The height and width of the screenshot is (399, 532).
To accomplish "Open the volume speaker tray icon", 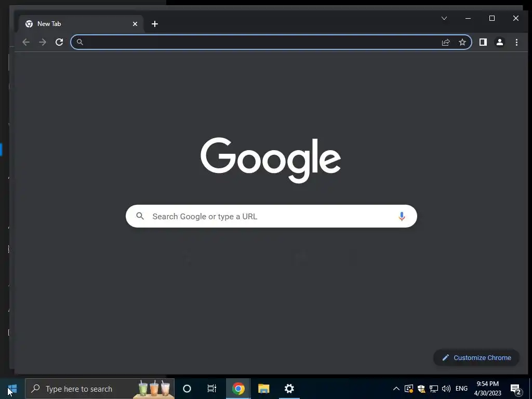I will tap(446, 389).
